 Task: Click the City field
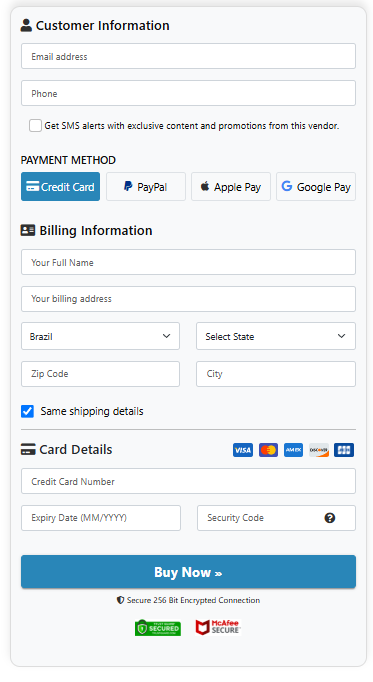(x=276, y=374)
